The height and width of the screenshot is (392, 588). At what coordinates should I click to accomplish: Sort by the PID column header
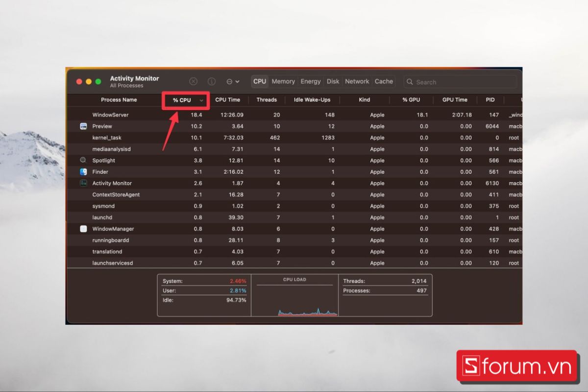pyautogui.click(x=490, y=99)
